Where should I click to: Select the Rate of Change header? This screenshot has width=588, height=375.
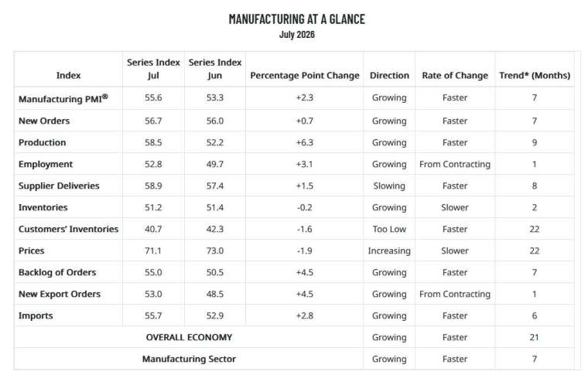pos(455,75)
